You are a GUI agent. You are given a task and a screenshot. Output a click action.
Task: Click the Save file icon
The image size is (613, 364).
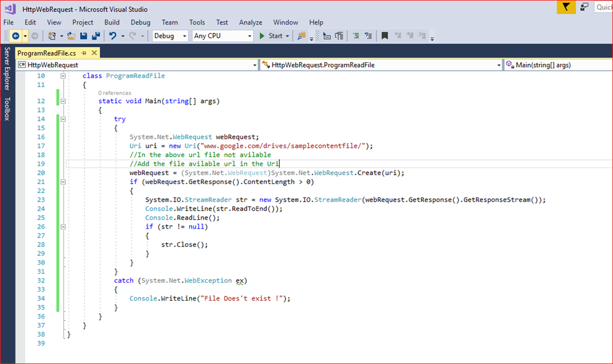pyautogui.click(x=83, y=36)
